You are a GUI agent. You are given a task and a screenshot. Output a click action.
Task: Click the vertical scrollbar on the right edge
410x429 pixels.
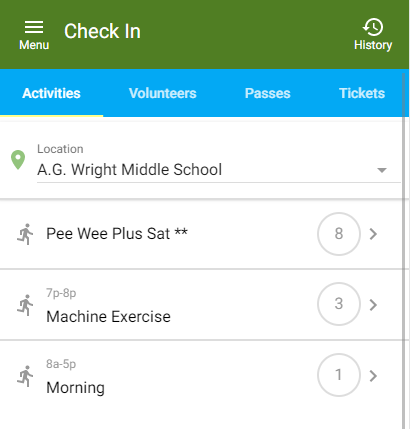point(406,249)
